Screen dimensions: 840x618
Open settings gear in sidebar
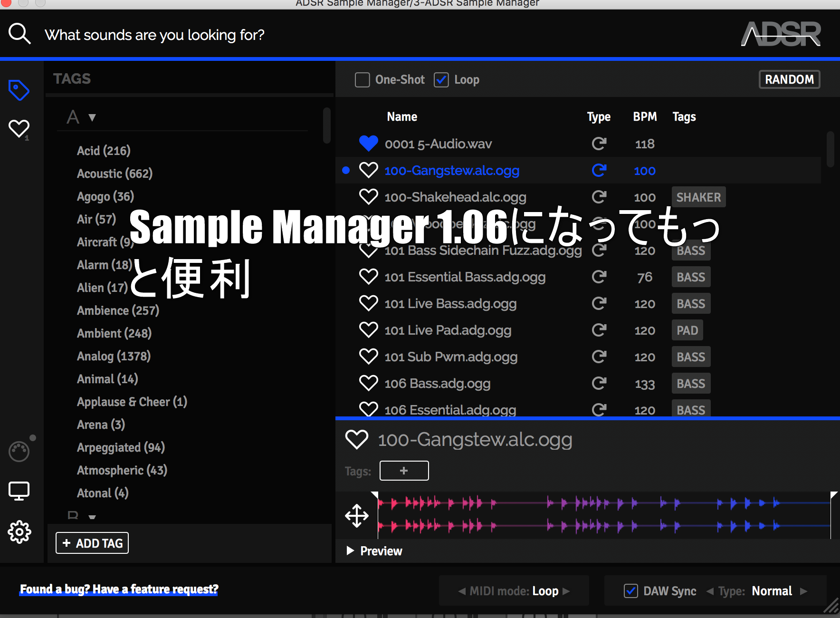(x=19, y=532)
